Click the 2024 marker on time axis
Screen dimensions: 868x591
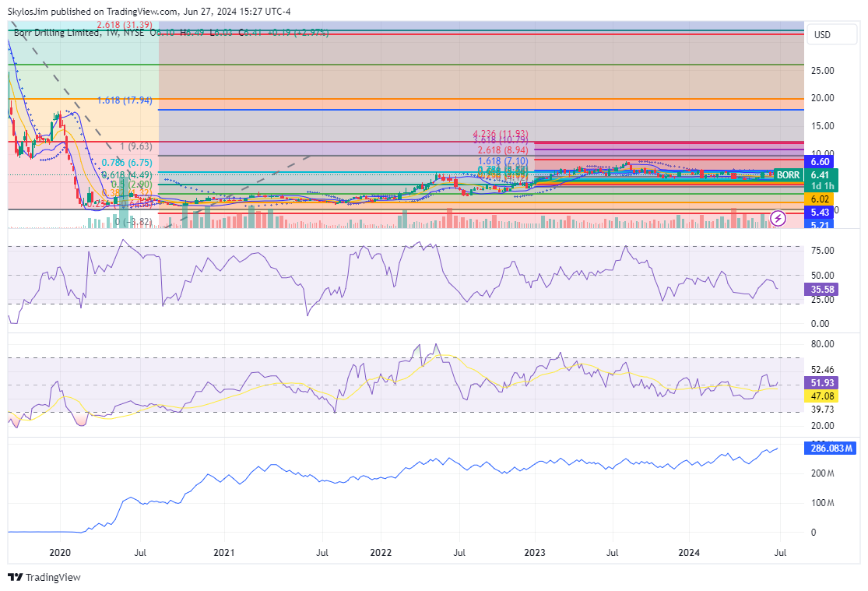click(689, 553)
